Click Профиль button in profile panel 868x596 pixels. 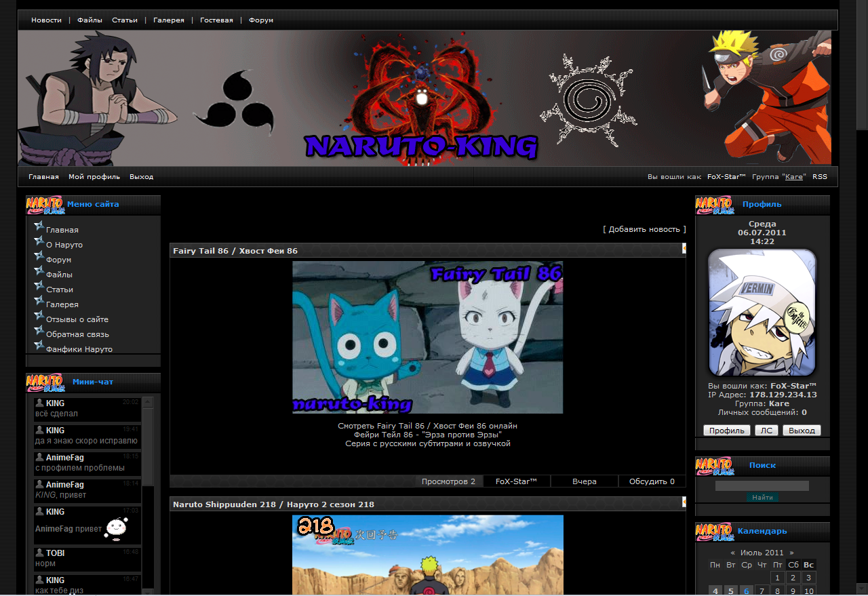(727, 431)
